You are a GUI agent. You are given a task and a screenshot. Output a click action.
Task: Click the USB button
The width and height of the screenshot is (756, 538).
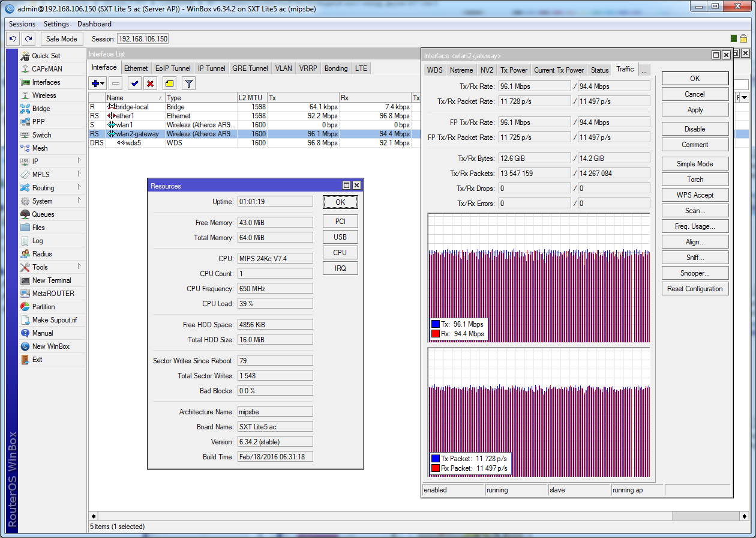340,237
